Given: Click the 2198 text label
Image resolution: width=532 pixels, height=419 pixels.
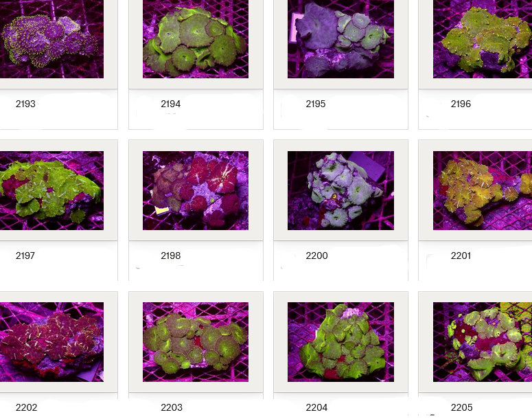Looking at the screenshot, I should pyautogui.click(x=171, y=256).
